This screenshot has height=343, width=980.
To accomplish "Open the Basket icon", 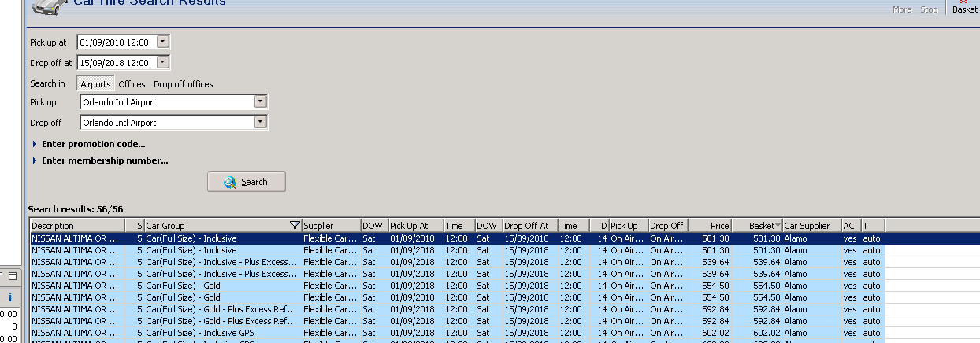I will pos(964,7).
